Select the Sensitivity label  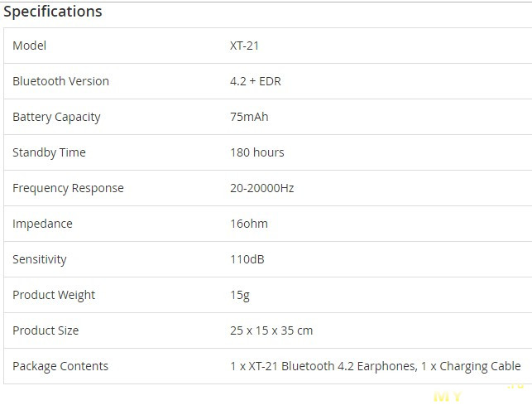(x=40, y=259)
